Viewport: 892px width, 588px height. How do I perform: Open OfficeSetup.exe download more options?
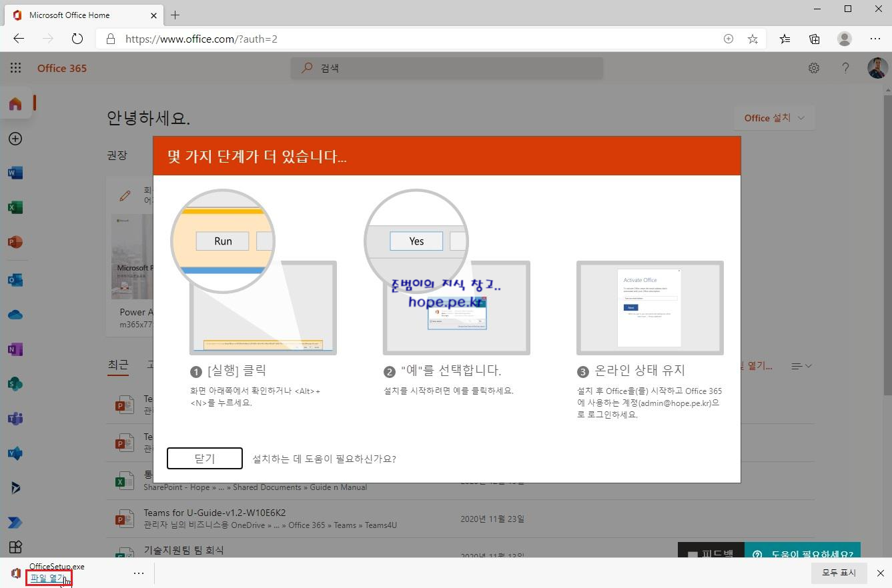click(139, 573)
